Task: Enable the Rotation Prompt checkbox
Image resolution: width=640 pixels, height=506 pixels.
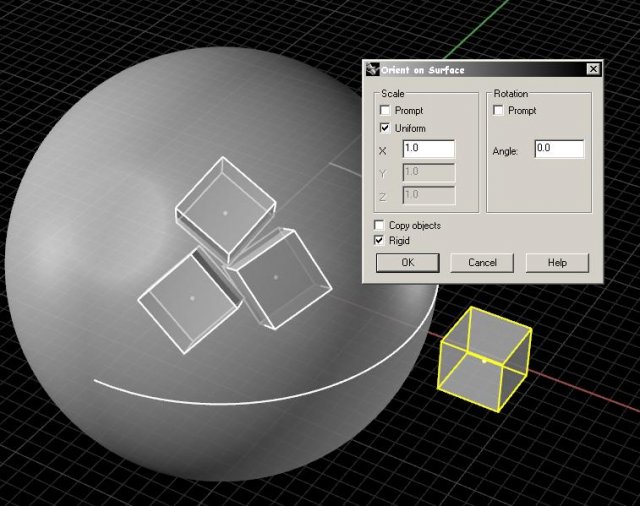Action: tap(498, 111)
